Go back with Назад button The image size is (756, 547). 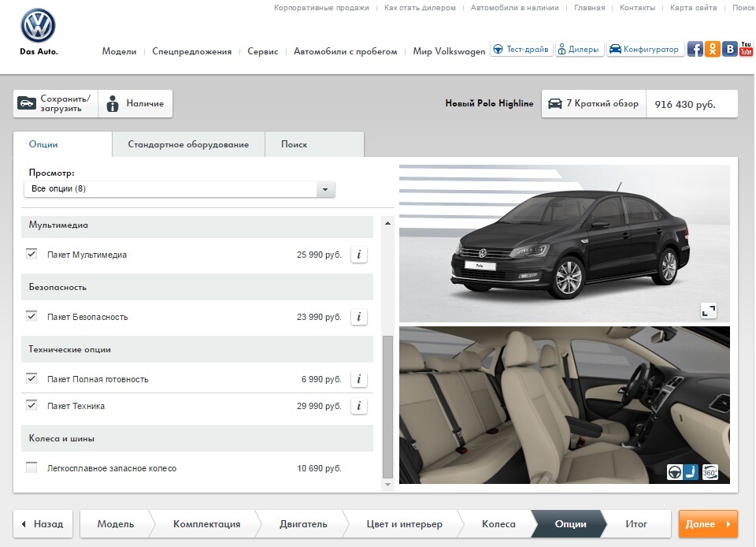click(43, 524)
